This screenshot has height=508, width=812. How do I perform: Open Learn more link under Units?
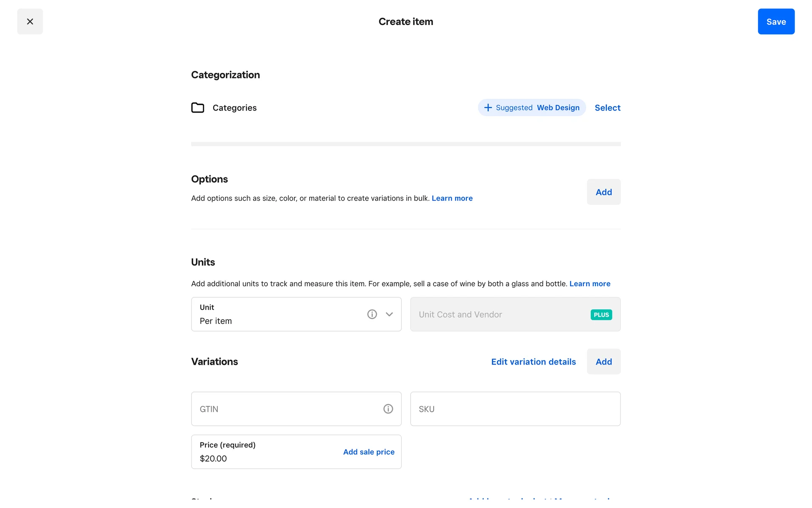tap(590, 284)
